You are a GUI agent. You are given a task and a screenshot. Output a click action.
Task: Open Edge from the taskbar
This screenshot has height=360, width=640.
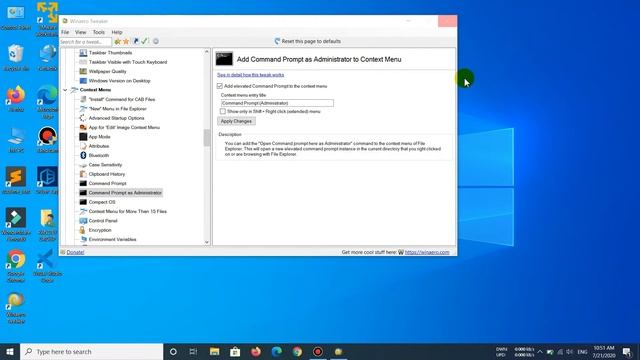click(277, 351)
